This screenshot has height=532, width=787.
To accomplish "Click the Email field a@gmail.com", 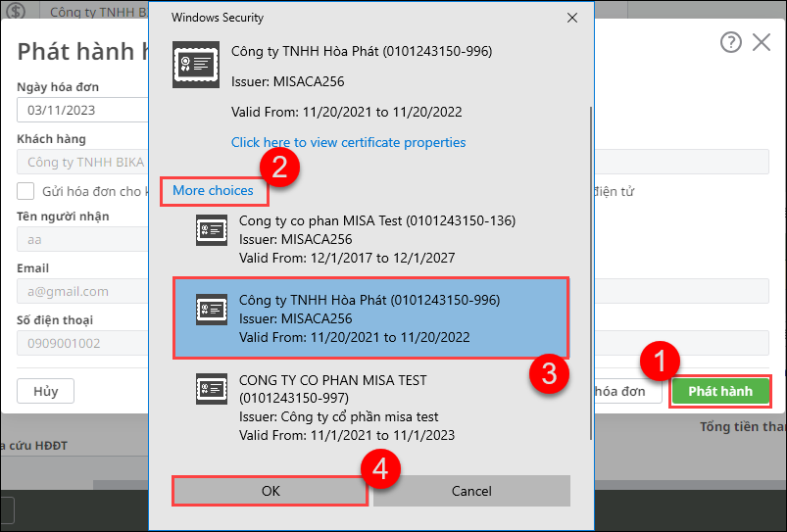I will tap(82, 292).
